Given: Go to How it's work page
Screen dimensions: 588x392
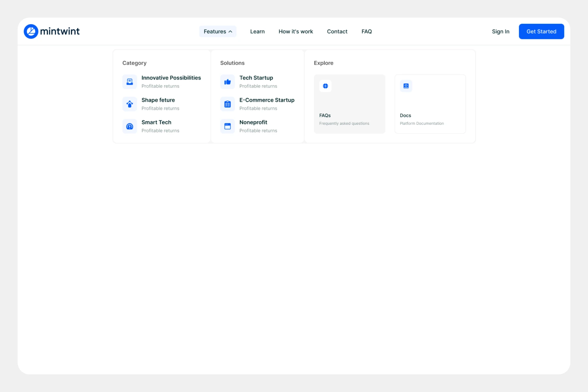Looking at the screenshot, I should click(x=296, y=31).
